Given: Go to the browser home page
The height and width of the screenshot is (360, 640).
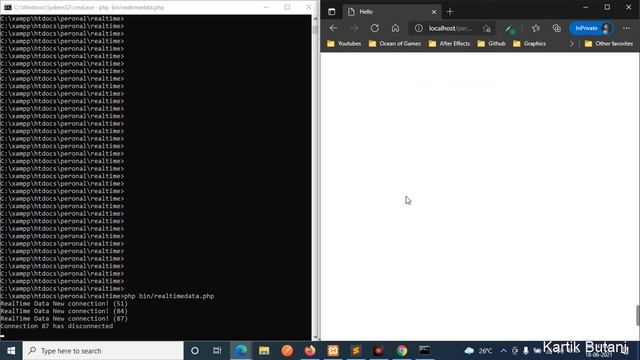Looking at the screenshot, I should click(395, 28).
